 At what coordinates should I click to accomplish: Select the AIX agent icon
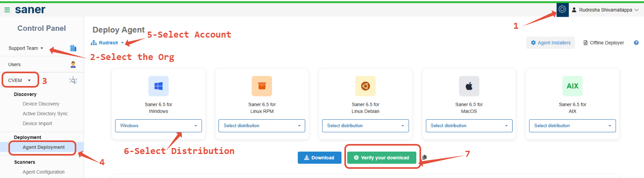click(572, 86)
